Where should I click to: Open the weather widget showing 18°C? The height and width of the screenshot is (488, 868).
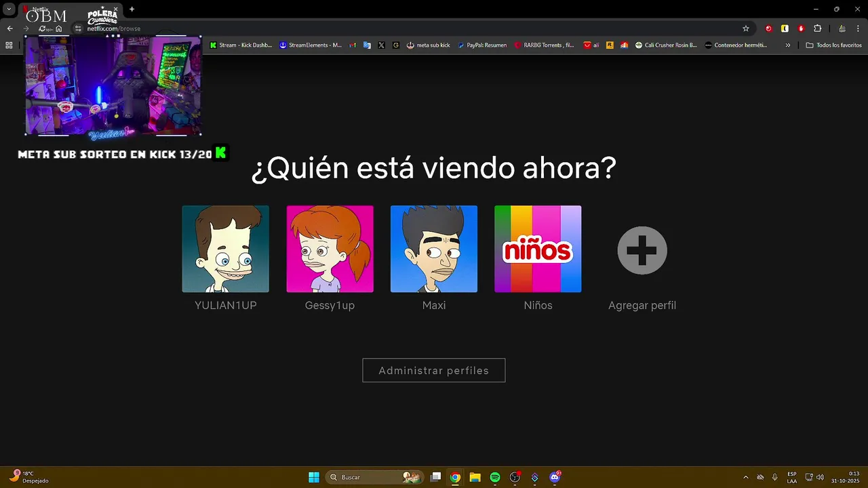(29, 477)
